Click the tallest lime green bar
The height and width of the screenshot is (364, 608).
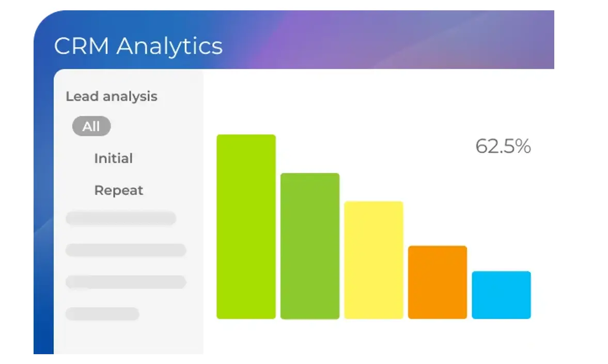246,227
